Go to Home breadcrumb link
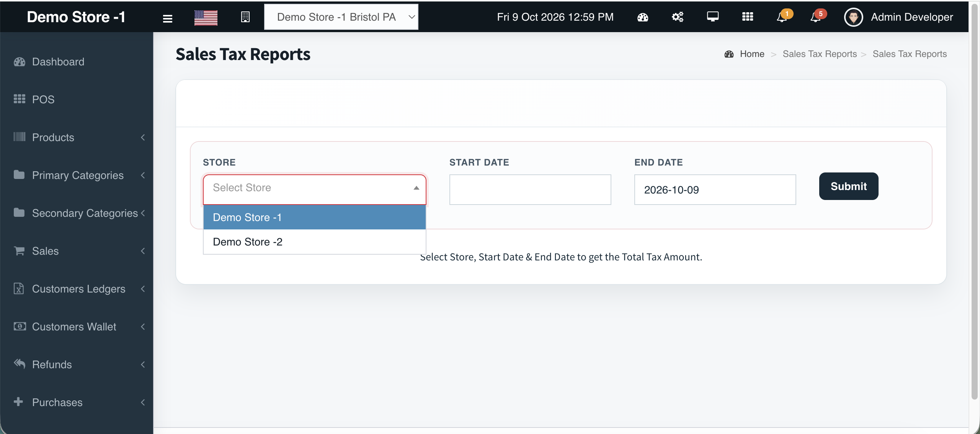Screen dimensions: 980x434 752,54
